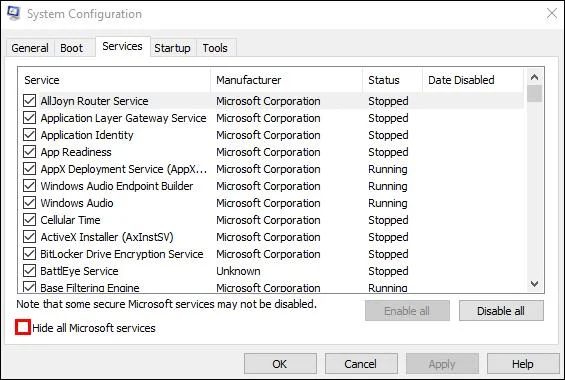Click the scrollbar down arrow

[534, 284]
